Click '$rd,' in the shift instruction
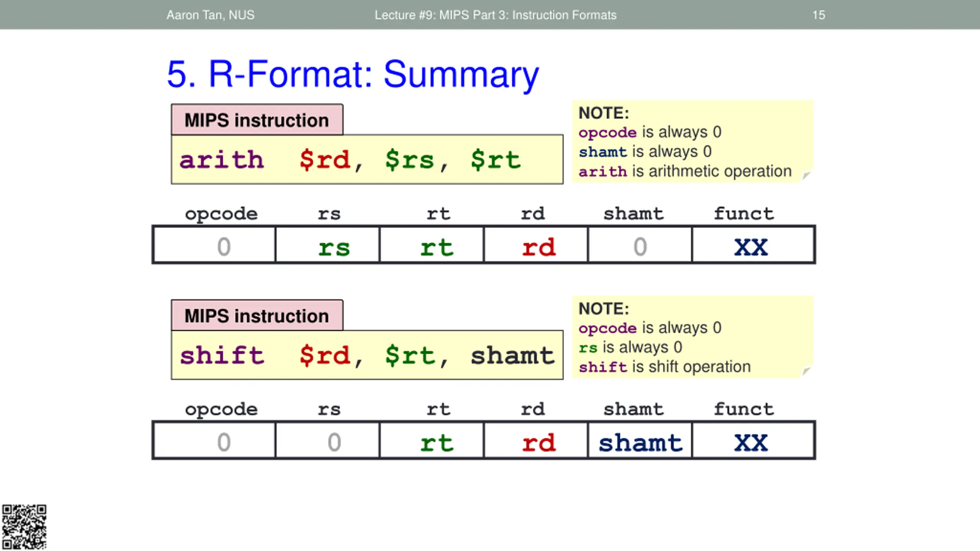 [331, 356]
